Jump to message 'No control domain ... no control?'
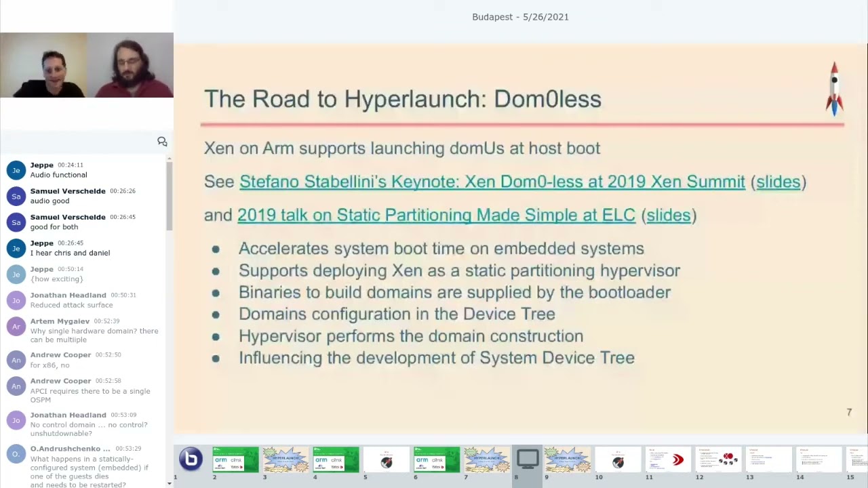Image resolution: width=868 pixels, height=488 pixels. click(89, 429)
